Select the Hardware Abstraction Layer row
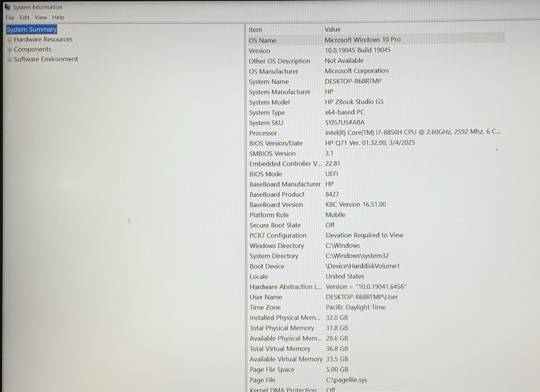This screenshot has height=392, width=540. tap(376, 287)
